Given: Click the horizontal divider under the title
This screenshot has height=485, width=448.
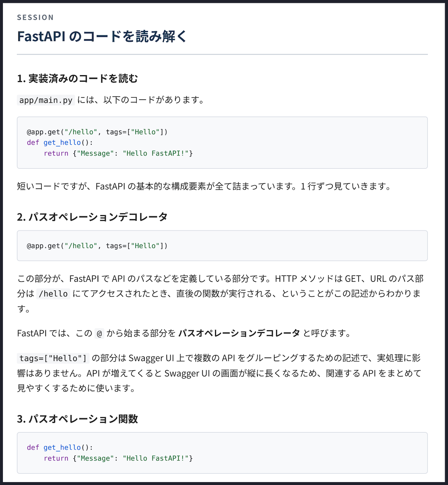Looking at the screenshot, I should coord(222,54).
